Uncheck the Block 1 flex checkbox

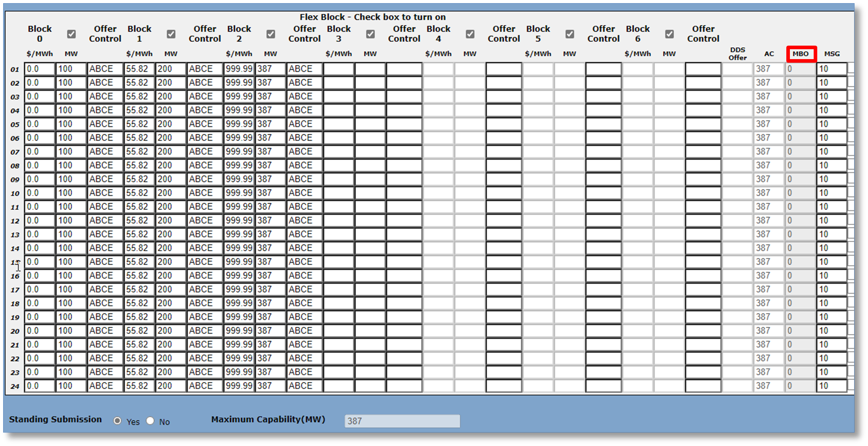point(171,34)
